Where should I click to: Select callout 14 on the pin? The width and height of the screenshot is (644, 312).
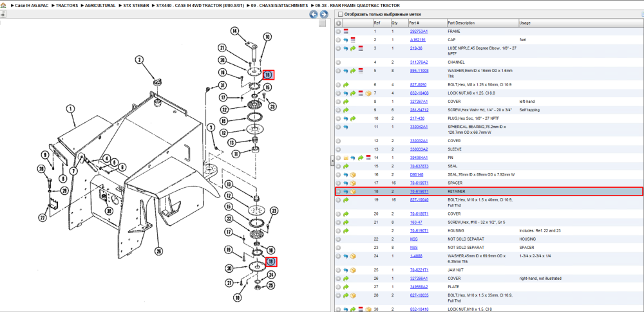point(234,32)
